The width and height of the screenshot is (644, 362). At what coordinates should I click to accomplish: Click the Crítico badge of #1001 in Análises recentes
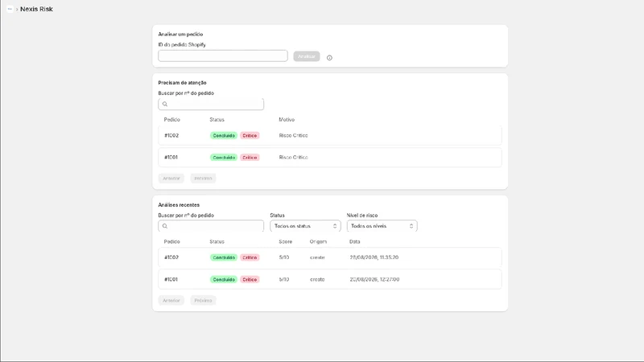pos(250,279)
